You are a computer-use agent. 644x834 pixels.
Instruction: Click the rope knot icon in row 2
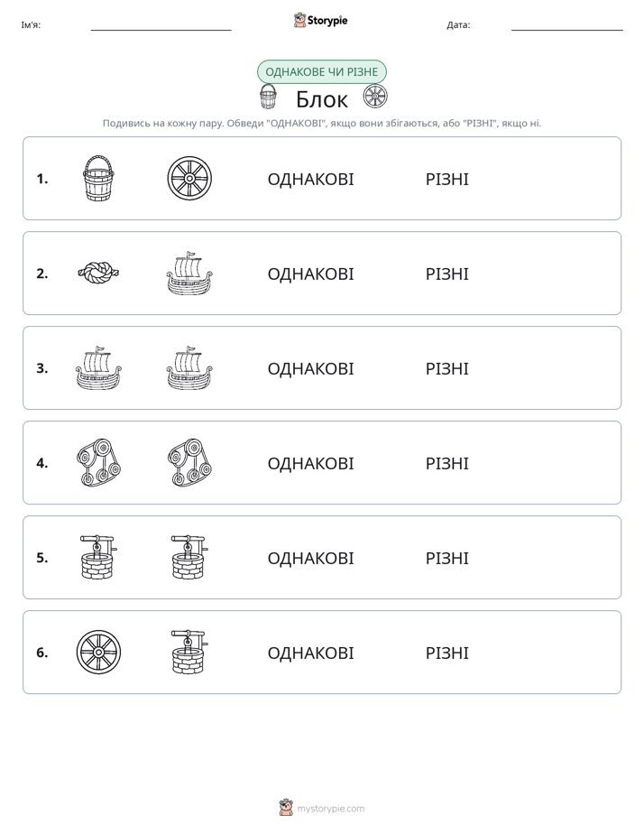click(x=98, y=273)
